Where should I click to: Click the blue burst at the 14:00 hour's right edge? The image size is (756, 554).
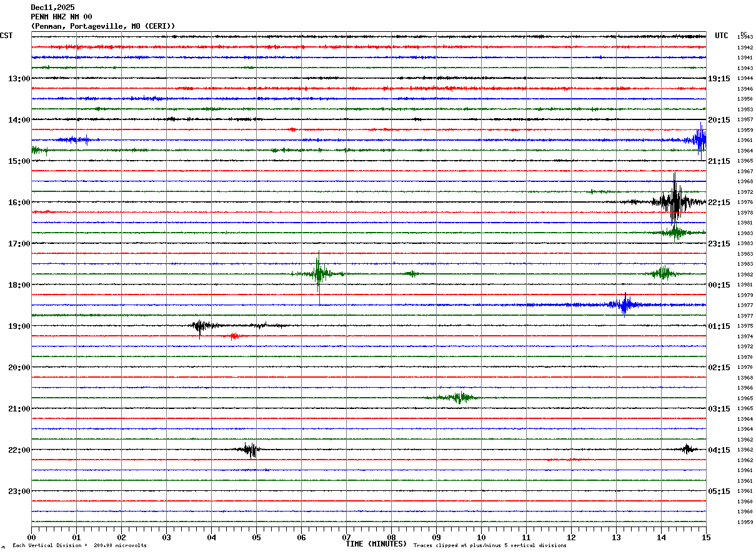click(700, 139)
